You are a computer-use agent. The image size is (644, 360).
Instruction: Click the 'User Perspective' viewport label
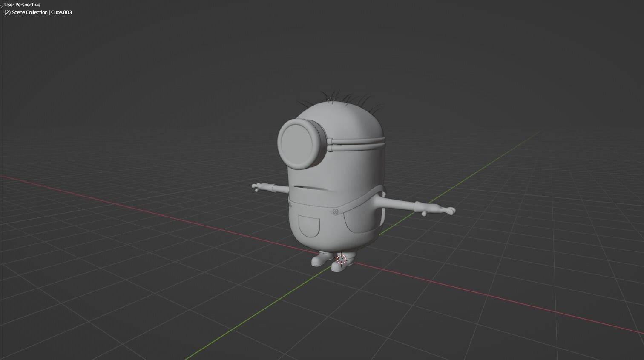(22, 5)
